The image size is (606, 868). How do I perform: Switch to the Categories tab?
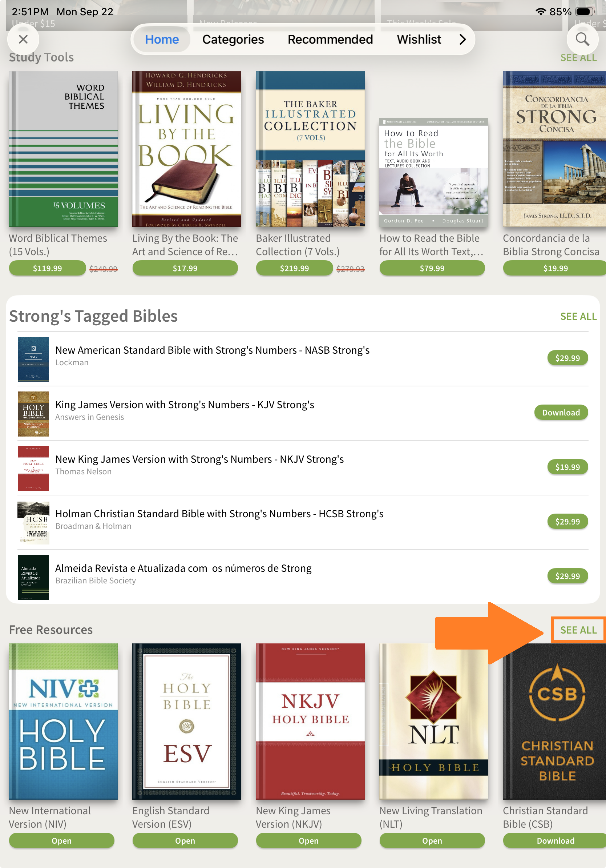pyautogui.click(x=233, y=39)
